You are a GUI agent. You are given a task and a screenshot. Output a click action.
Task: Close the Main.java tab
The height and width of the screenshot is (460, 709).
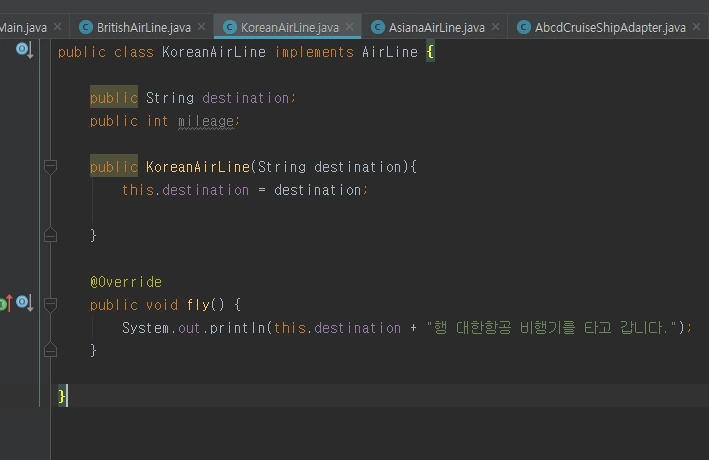pyautogui.click(x=57, y=27)
